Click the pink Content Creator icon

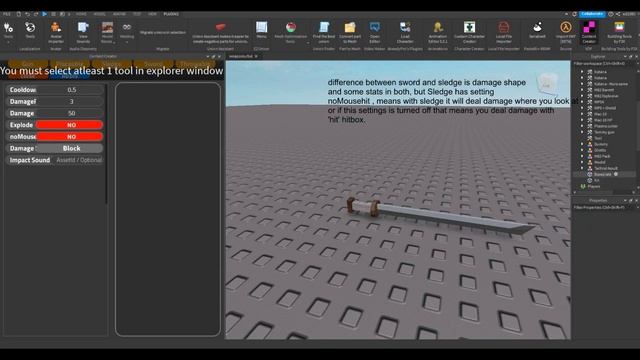click(x=589, y=27)
